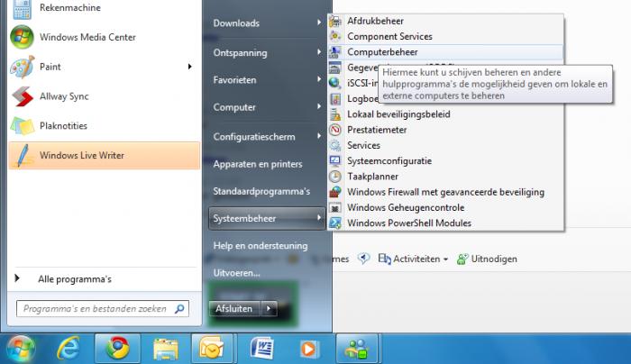Open Alle programma's list
The image size is (631, 364).
click(x=75, y=279)
